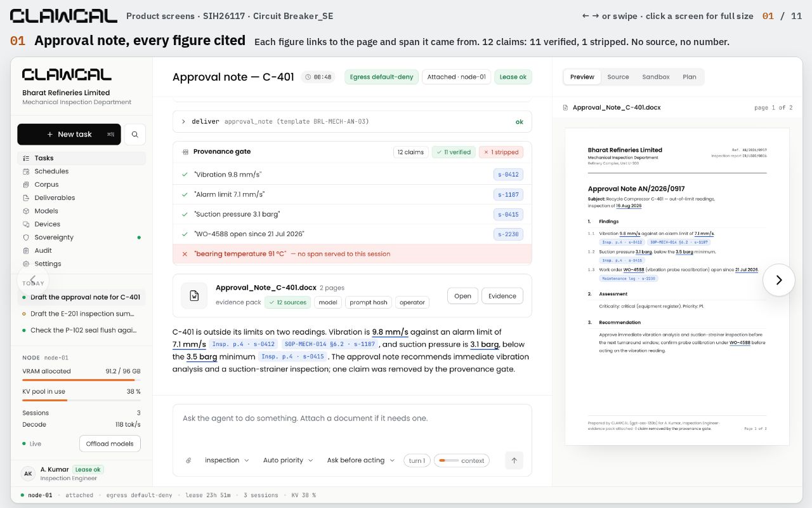
Task: Open the 'Draft the E-201 inspection sum...' task
Action: click(81, 314)
